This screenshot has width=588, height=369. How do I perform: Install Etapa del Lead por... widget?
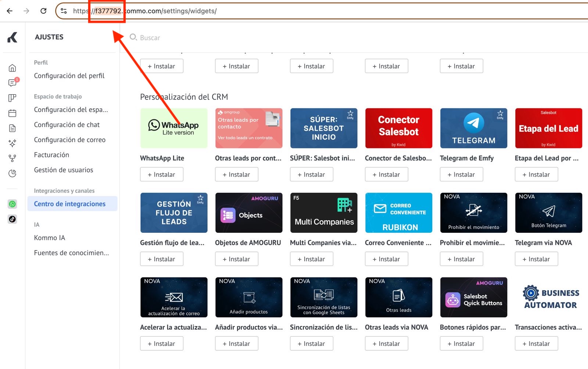(x=537, y=174)
